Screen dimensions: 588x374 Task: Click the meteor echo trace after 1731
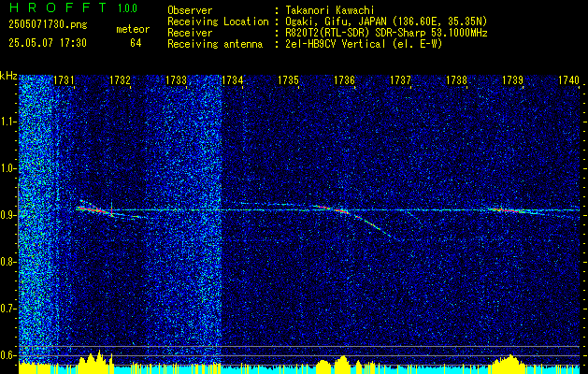(95, 209)
